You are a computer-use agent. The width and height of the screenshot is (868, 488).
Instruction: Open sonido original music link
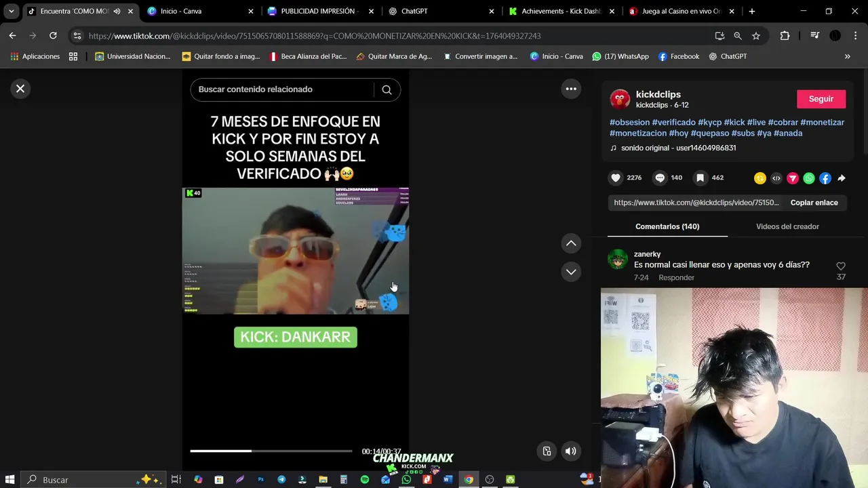click(x=678, y=148)
